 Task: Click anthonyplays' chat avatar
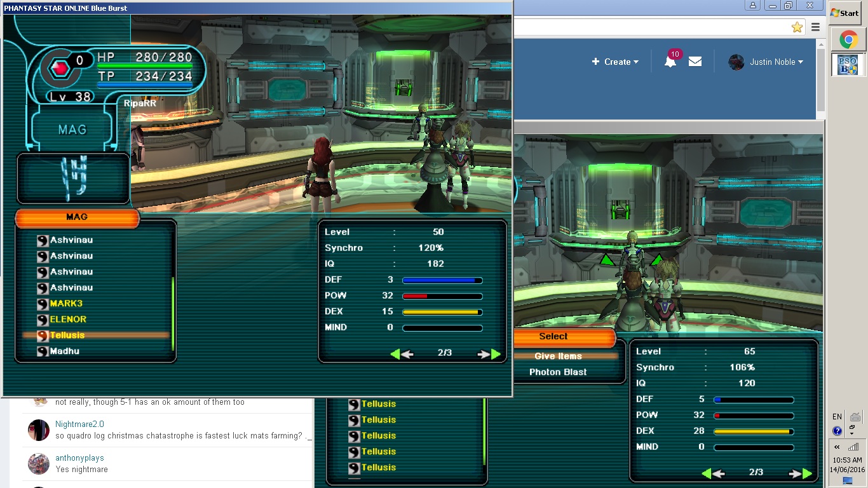[x=38, y=464]
